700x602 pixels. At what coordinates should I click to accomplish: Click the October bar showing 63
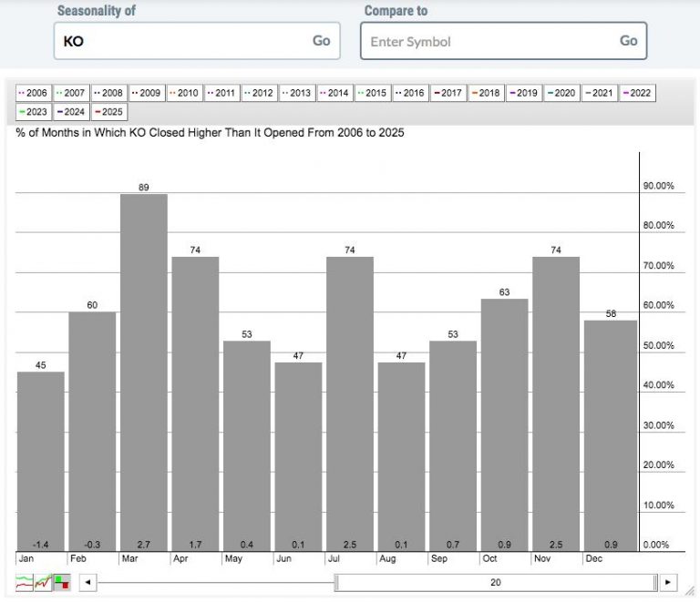point(504,425)
